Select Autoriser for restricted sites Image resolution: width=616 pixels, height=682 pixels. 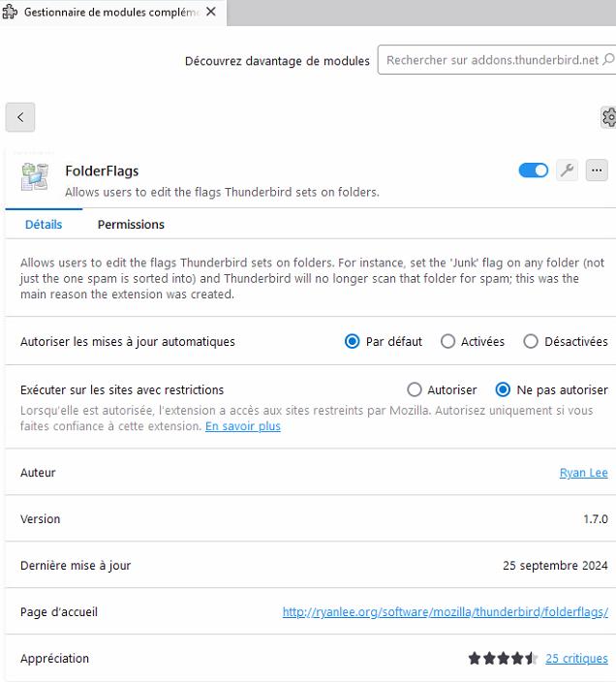[x=415, y=389]
